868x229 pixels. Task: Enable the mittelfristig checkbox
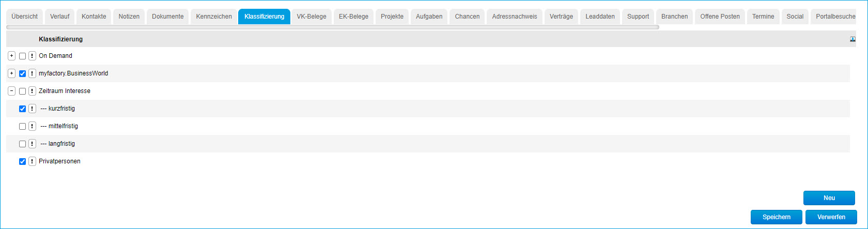[x=22, y=126]
